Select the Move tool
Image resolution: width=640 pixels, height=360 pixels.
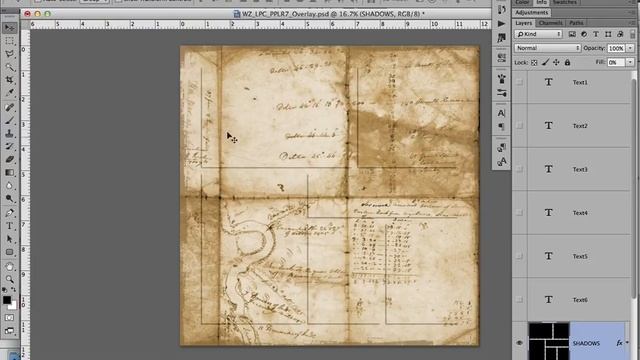coord(9,28)
